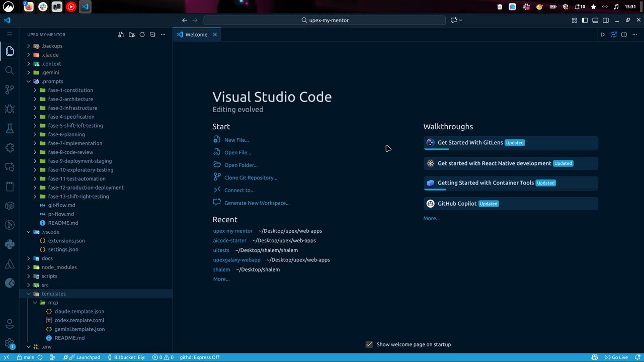Viewport: 644px width, 362px height.
Task: Toggle the Secondary Side Bar visibility
Action: [606, 20]
